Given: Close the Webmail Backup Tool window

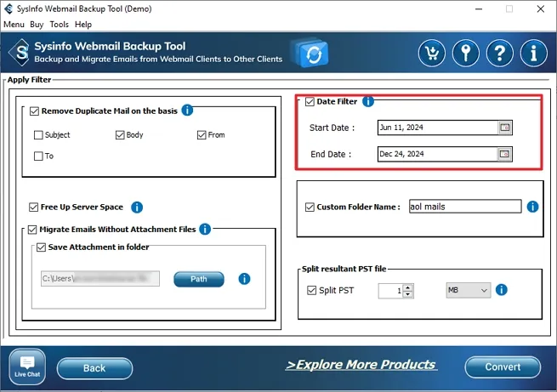Looking at the screenshot, I should (x=541, y=9).
